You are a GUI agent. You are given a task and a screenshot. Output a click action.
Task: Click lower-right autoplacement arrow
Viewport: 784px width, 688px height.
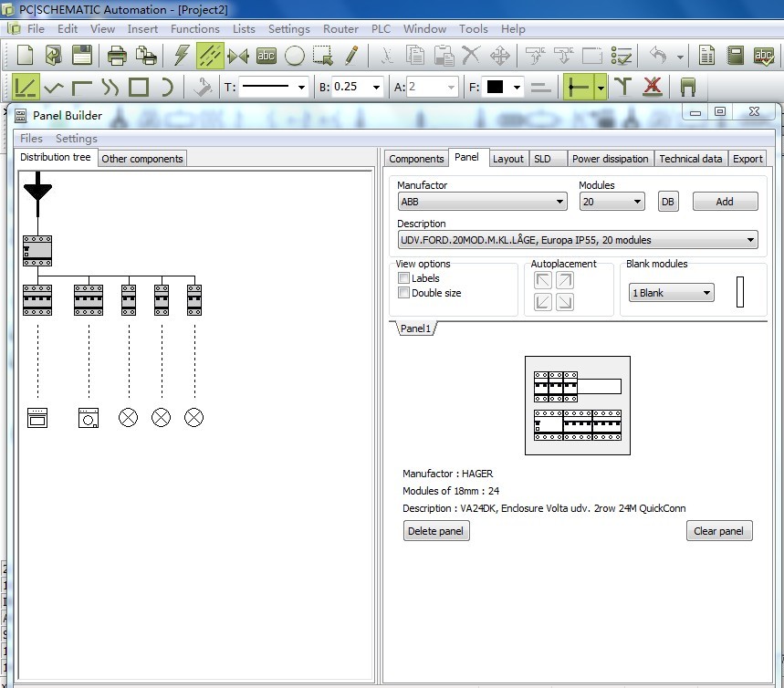click(565, 302)
